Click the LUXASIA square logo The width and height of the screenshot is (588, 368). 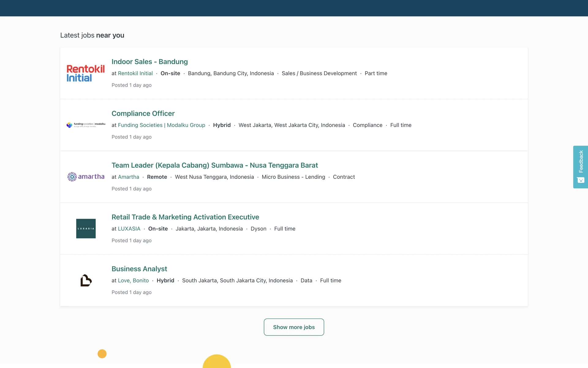pyautogui.click(x=86, y=228)
